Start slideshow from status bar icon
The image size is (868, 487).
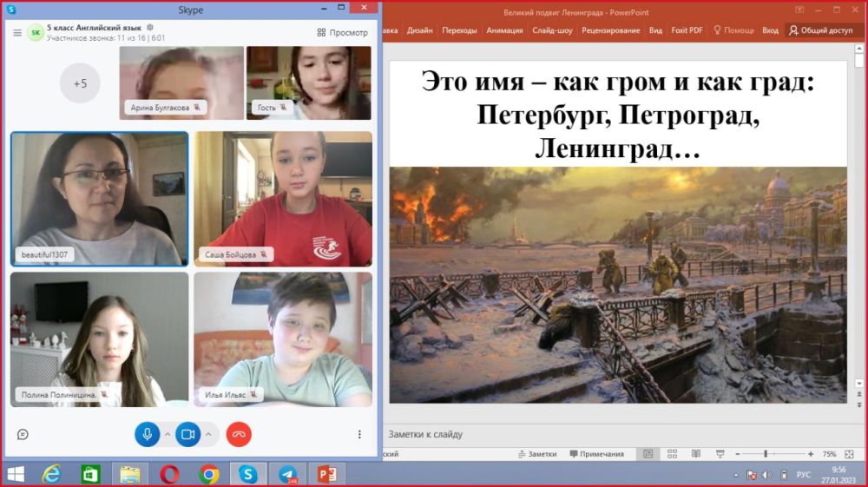(720, 454)
